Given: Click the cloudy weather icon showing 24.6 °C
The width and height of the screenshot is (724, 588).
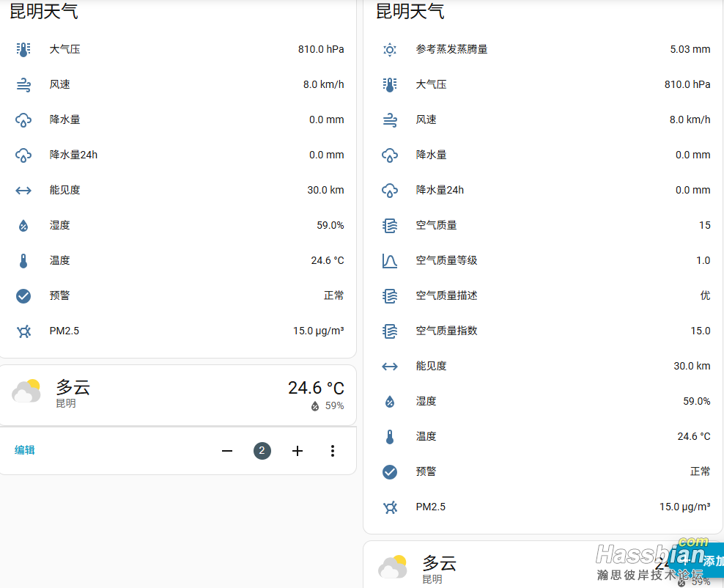Looking at the screenshot, I should pyautogui.click(x=26, y=392).
